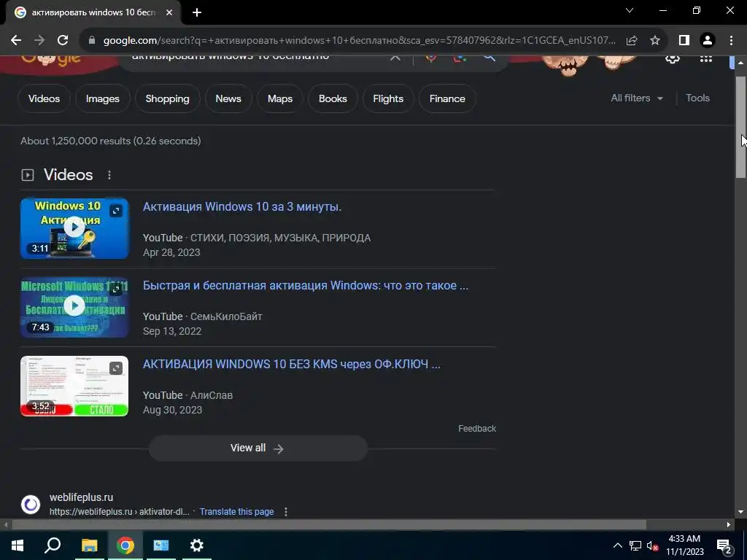747x560 pixels.
Task: Click the horizontal scrollbar thumb
Action: [329, 525]
